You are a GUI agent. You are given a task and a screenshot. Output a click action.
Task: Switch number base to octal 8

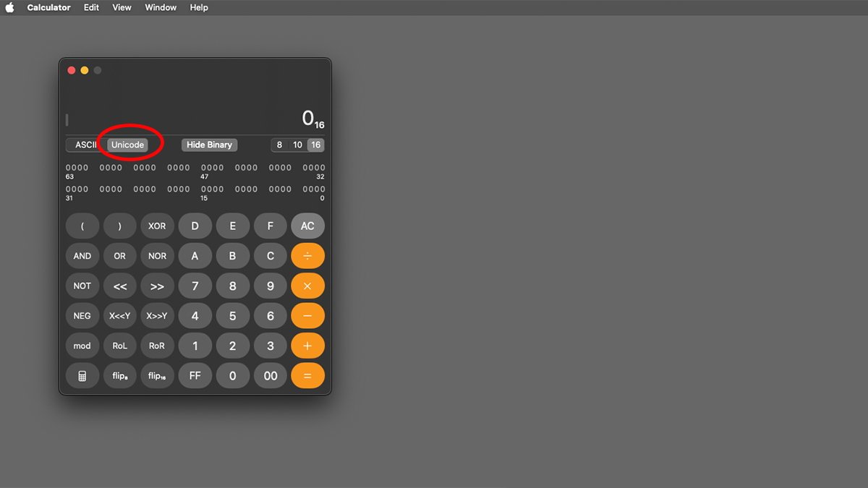pyautogui.click(x=280, y=145)
